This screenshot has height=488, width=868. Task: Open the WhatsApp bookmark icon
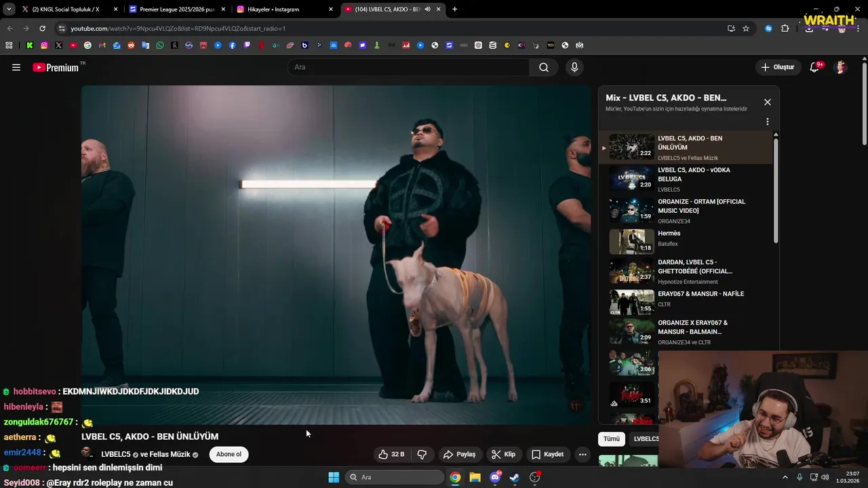click(160, 45)
